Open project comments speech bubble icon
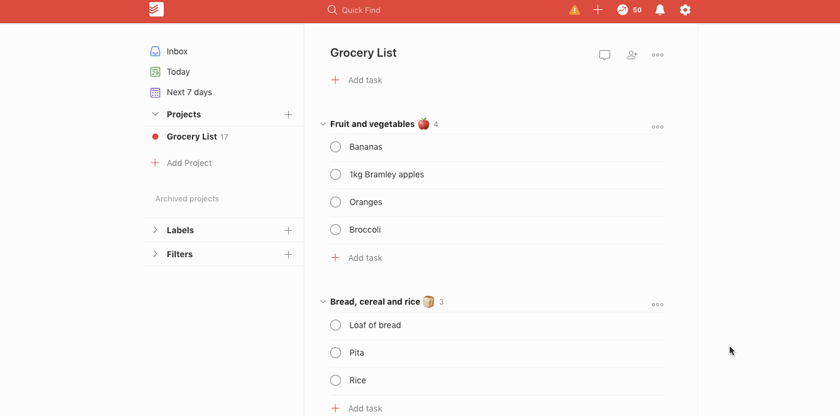840x416 pixels. (x=605, y=55)
